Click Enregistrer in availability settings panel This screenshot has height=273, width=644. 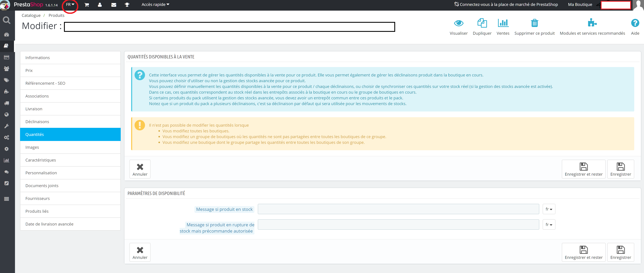click(620, 252)
